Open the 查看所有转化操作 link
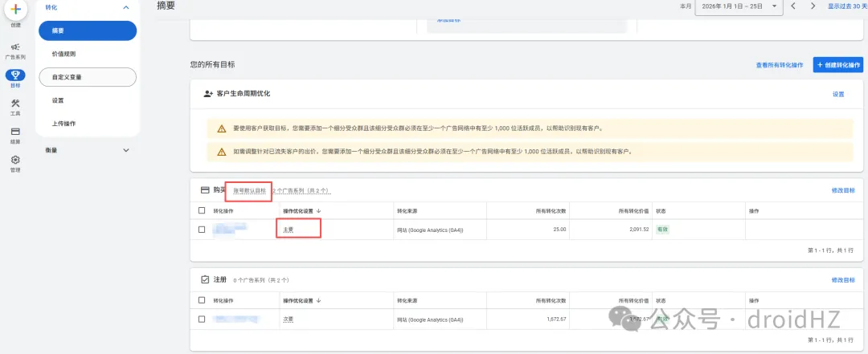The width and height of the screenshot is (868, 354). click(x=779, y=64)
